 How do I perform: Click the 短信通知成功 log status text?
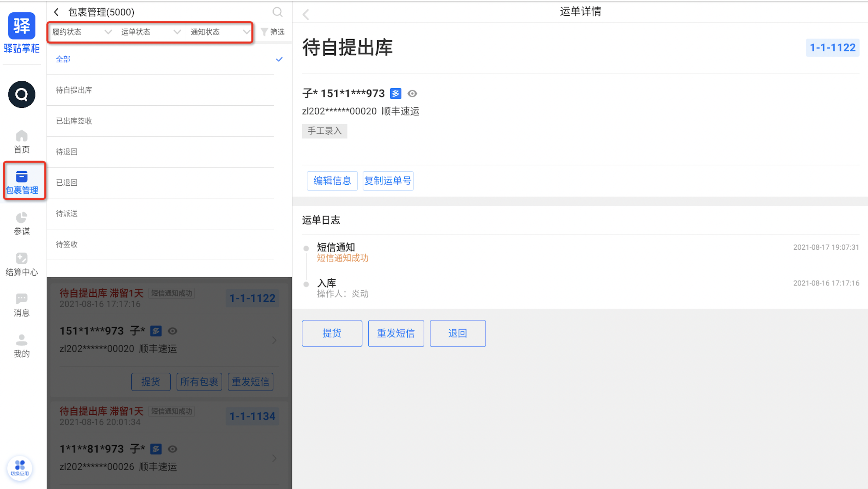(343, 258)
